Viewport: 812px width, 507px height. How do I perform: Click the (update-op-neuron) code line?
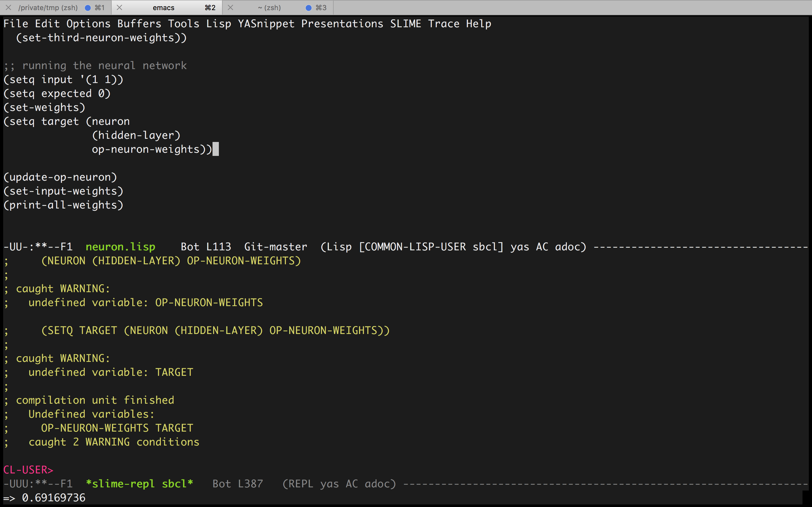coord(60,177)
